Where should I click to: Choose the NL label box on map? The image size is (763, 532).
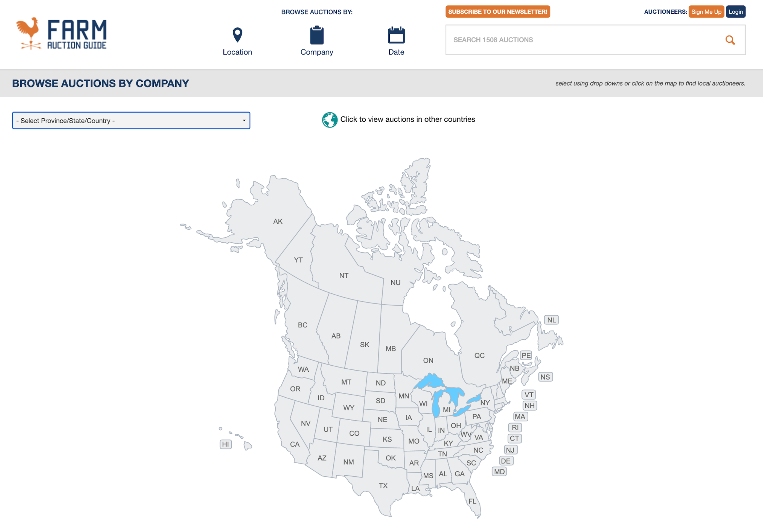point(552,320)
